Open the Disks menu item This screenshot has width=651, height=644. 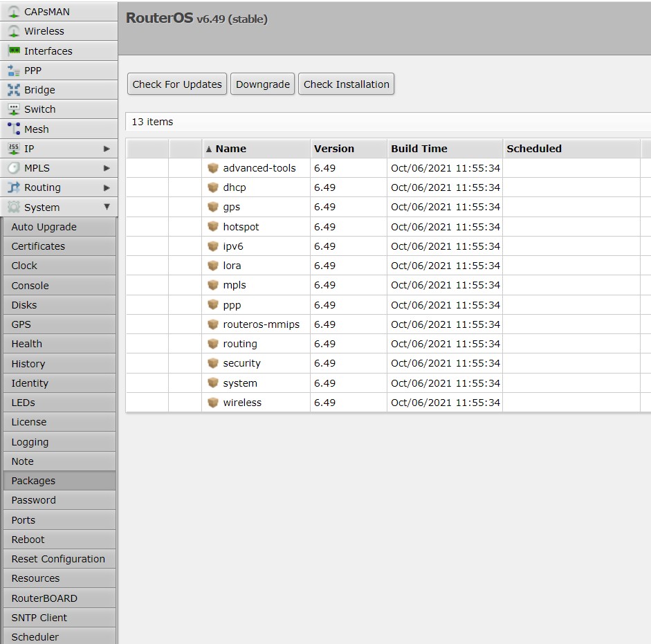59,305
